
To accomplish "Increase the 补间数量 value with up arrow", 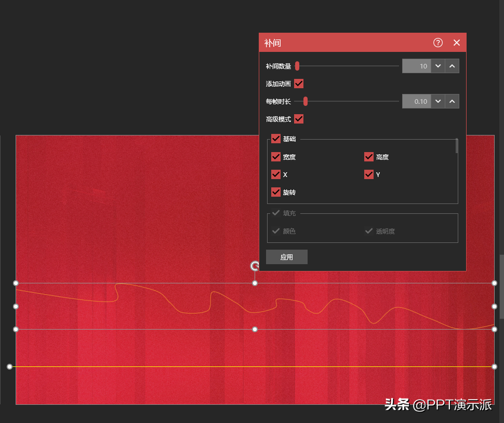I will click(x=452, y=66).
